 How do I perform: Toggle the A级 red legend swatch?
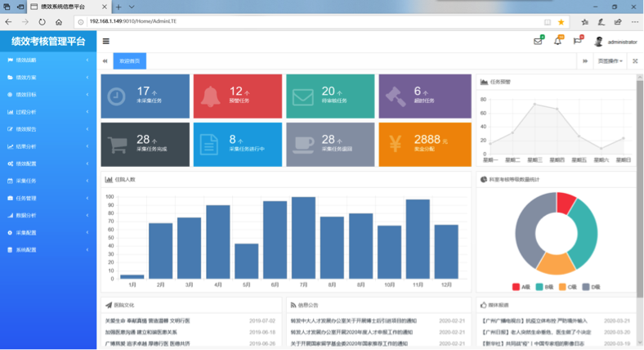pos(517,287)
